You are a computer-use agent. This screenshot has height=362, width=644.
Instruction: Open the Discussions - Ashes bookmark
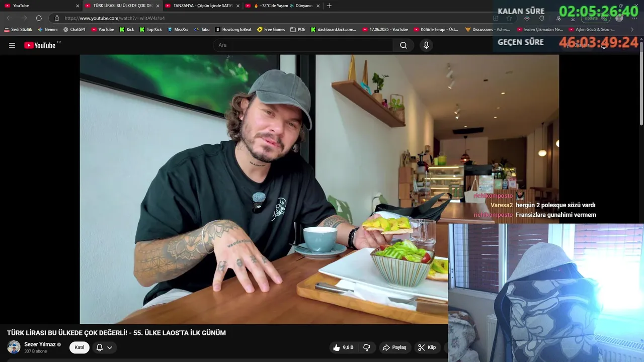(x=488, y=30)
